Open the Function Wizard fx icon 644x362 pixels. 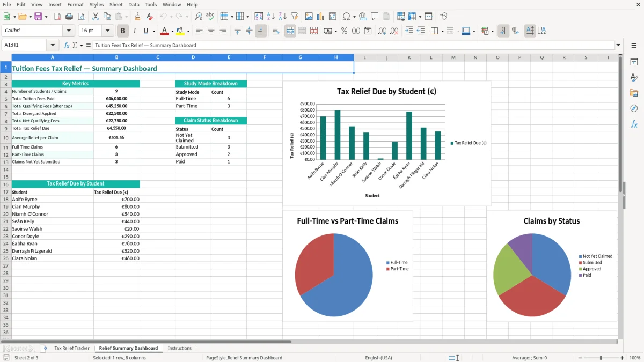67,45
